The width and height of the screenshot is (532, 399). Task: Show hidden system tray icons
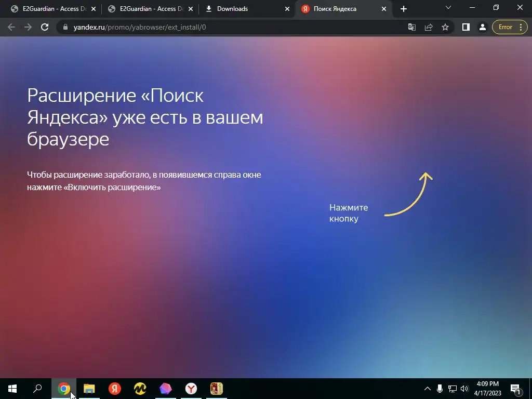pos(428,389)
